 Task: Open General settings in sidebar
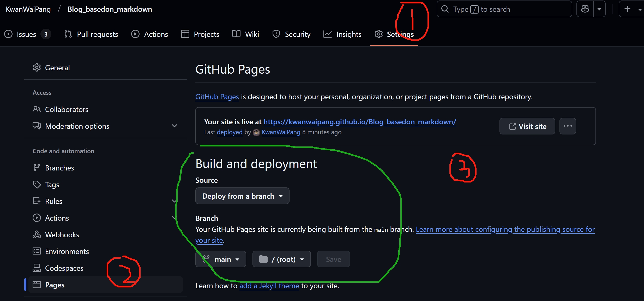pos(106,68)
